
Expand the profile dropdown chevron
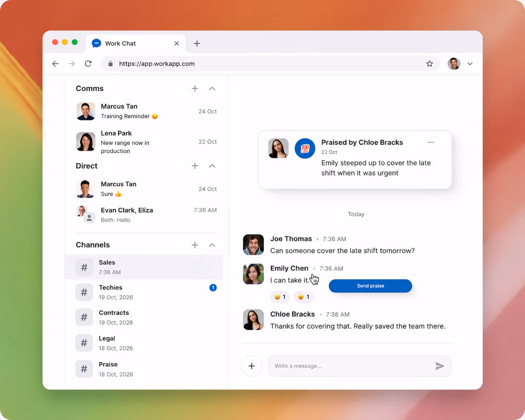click(x=470, y=64)
